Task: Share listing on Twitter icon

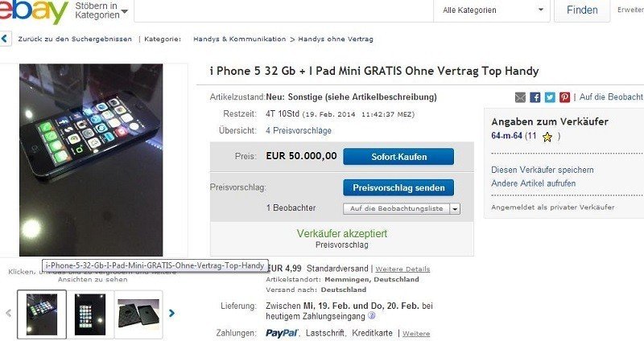Action: point(550,97)
